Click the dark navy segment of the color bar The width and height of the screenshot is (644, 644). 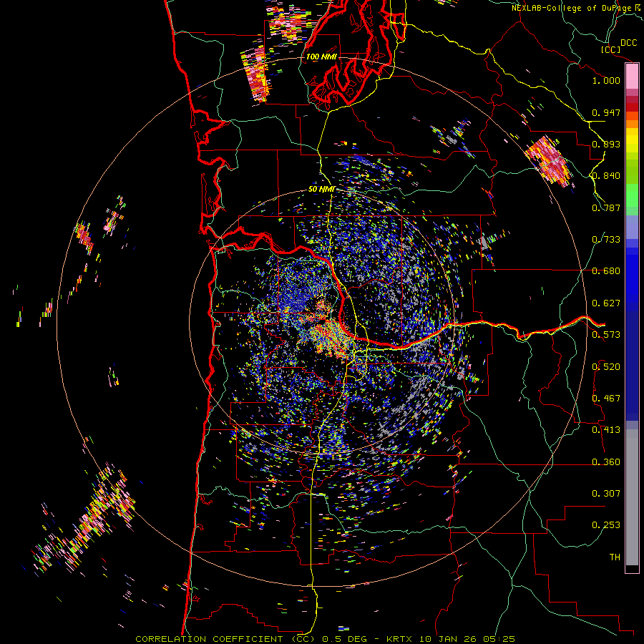point(632,366)
